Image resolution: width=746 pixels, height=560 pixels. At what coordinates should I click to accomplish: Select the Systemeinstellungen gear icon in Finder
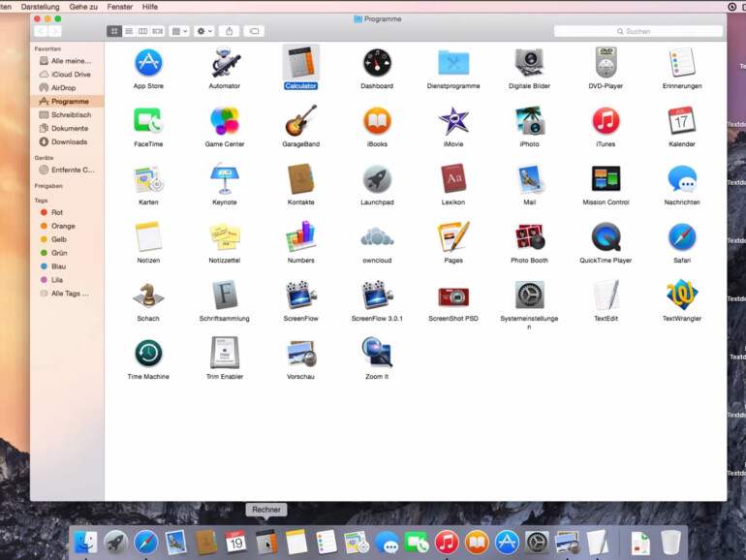[530, 295]
